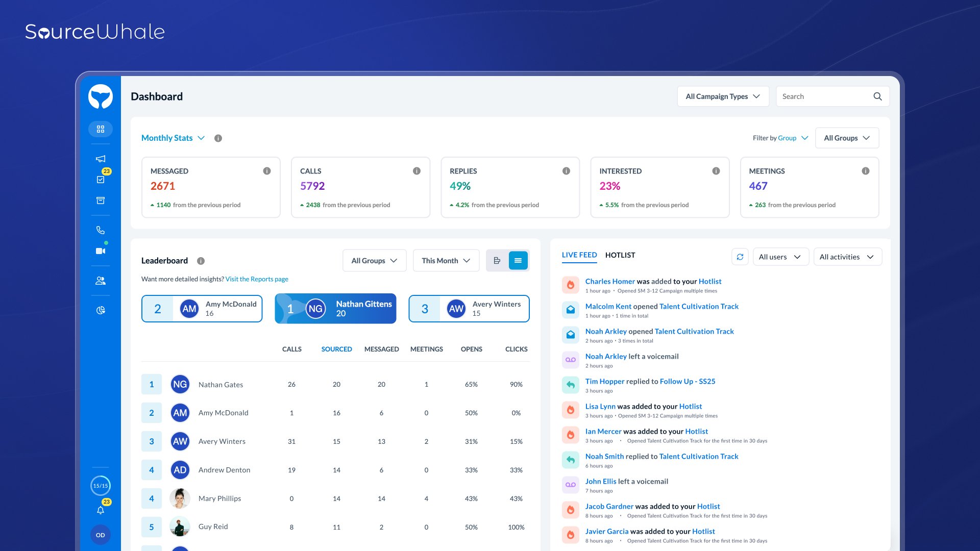Select the Live Feed tab
This screenshot has height=551, width=980.
(579, 255)
